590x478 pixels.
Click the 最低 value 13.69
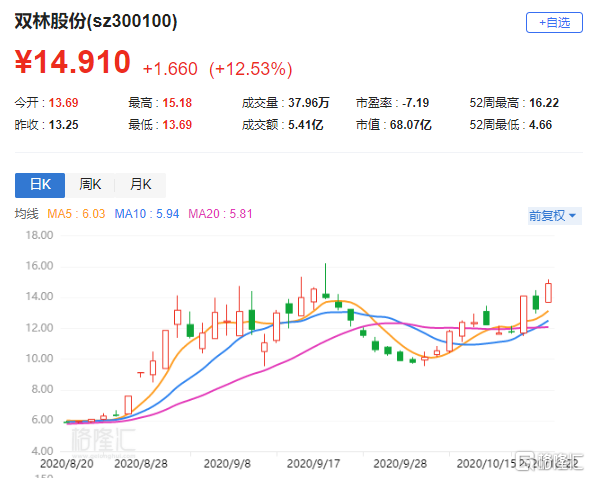(x=177, y=125)
